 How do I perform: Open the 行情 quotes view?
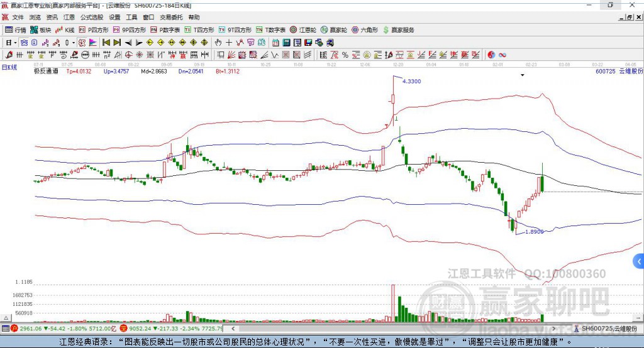point(15,30)
